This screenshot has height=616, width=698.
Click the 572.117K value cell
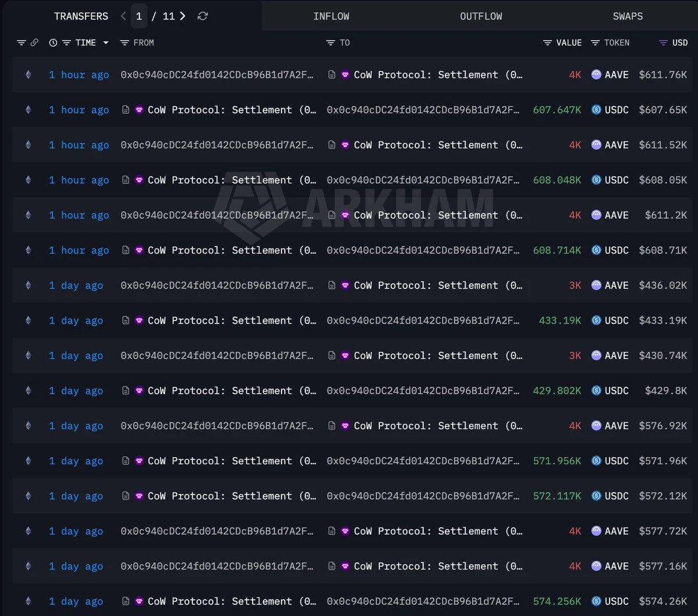(x=557, y=496)
